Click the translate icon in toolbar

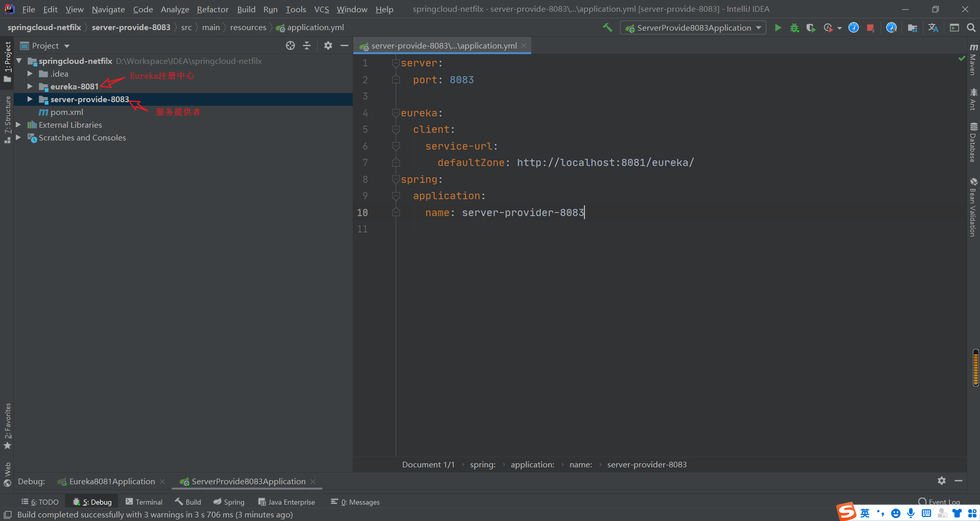[x=934, y=28]
